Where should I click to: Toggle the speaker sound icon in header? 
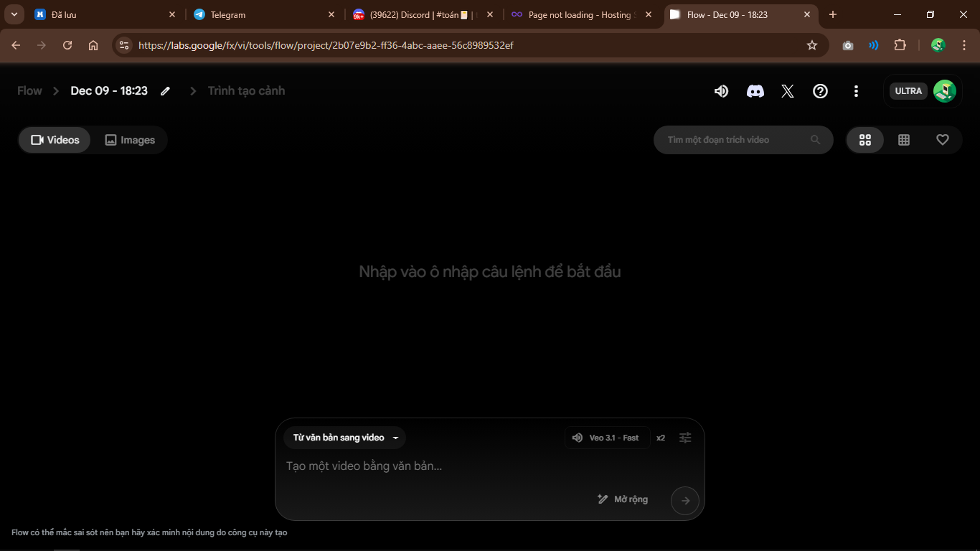pyautogui.click(x=721, y=91)
